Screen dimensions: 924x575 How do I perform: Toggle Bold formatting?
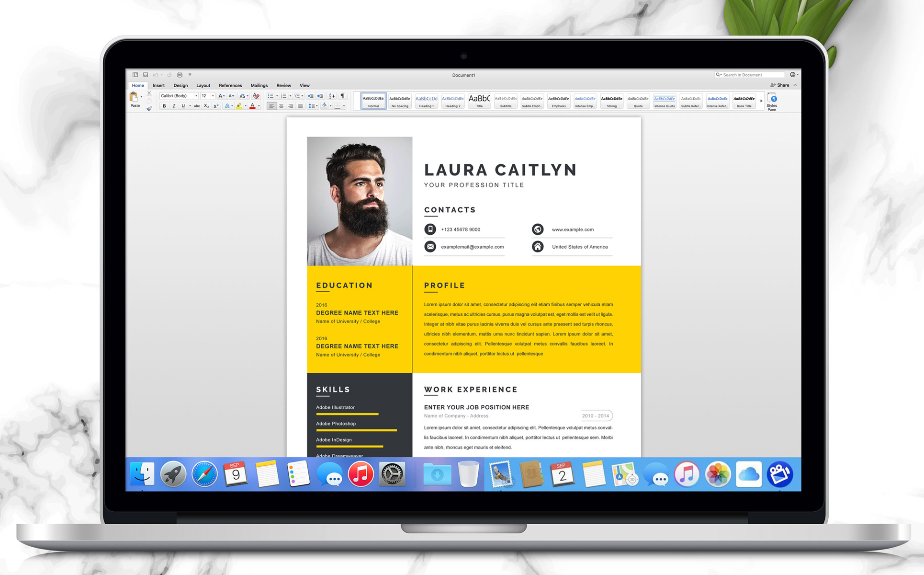click(164, 106)
